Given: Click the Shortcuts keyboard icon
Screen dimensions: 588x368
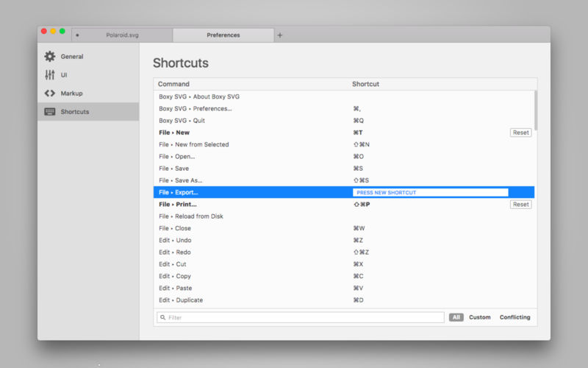Looking at the screenshot, I should 50,112.
